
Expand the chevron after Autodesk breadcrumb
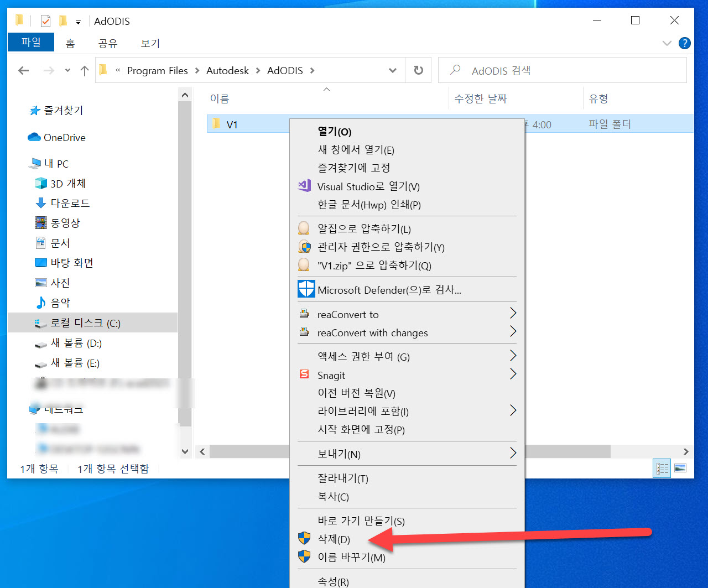click(x=258, y=71)
